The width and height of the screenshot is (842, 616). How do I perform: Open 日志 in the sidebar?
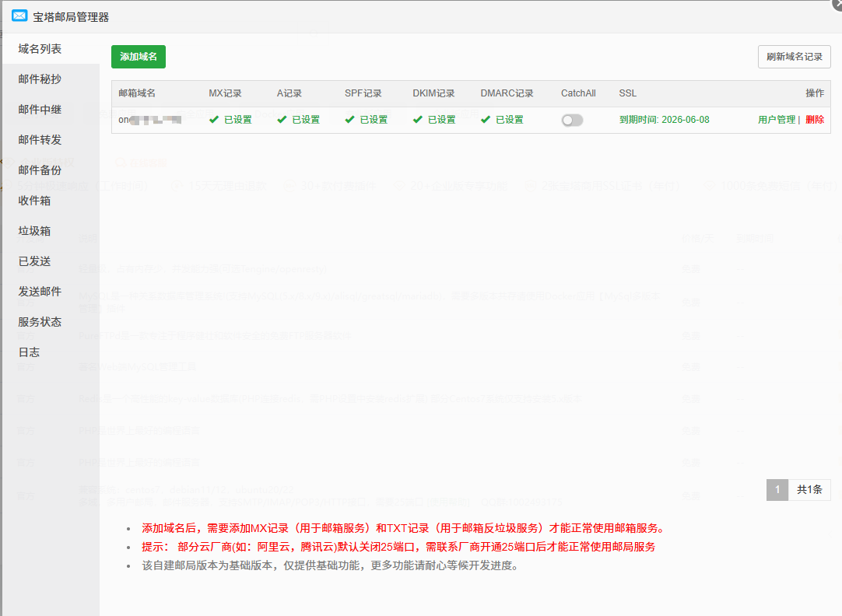pos(29,352)
